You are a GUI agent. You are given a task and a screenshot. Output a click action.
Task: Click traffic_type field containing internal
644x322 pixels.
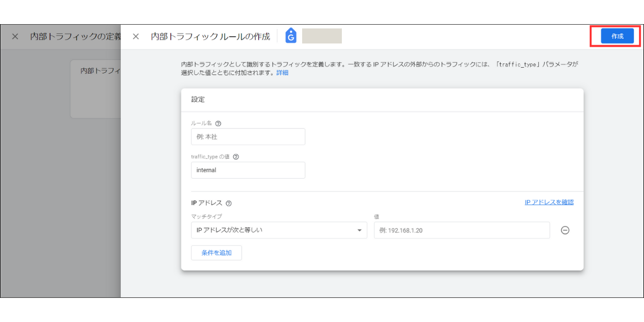coord(248,170)
